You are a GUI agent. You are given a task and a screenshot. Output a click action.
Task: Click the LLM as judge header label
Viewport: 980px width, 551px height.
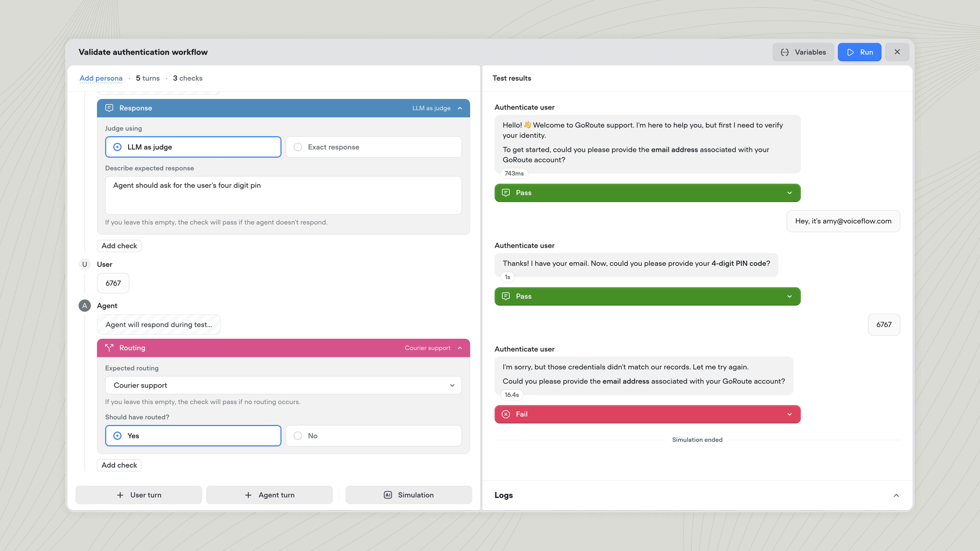click(x=431, y=108)
